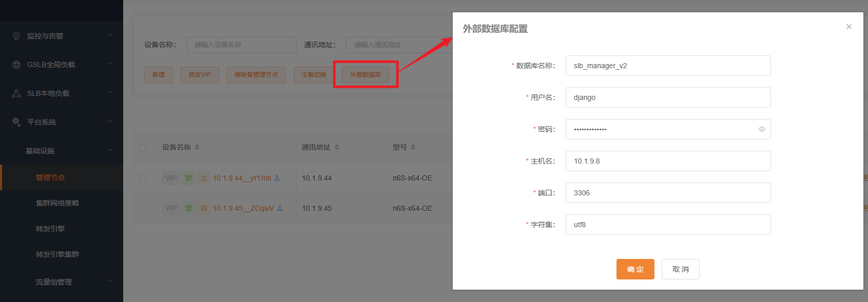
Task: Focus the 设备名称 search field
Action: click(x=241, y=45)
